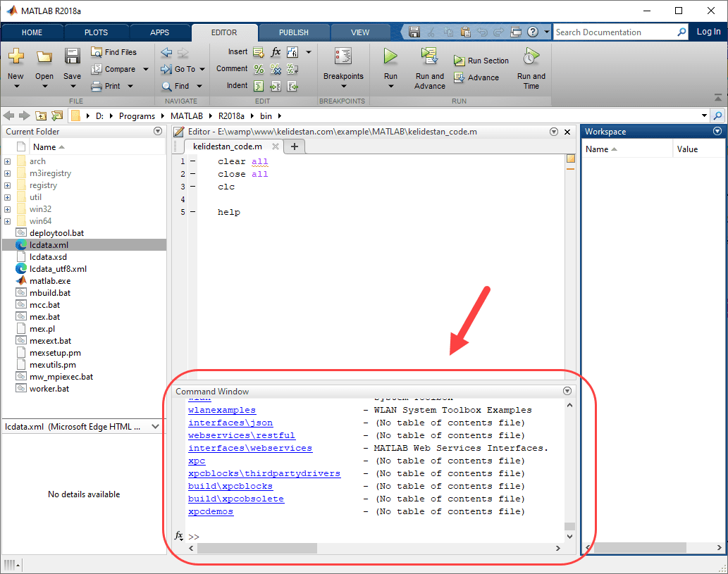Sort Workspace by Name column header
Image resolution: width=728 pixels, height=574 pixels.
(x=627, y=149)
